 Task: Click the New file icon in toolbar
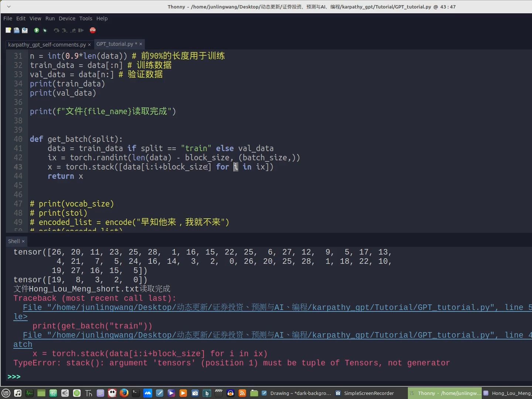pos(8,30)
